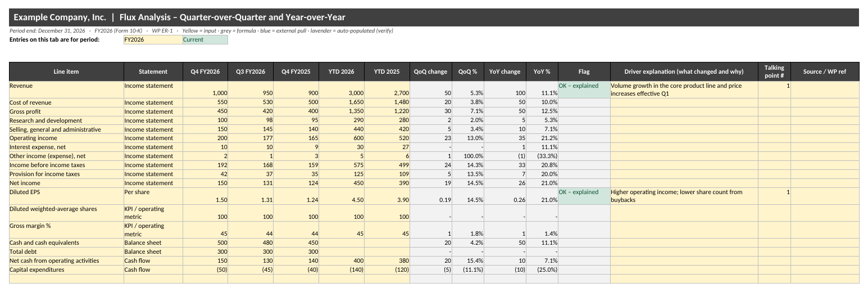868x292 pixels.
Task: Select the 'Q4 FY2025' column header
Action: [x=296, y=71]
